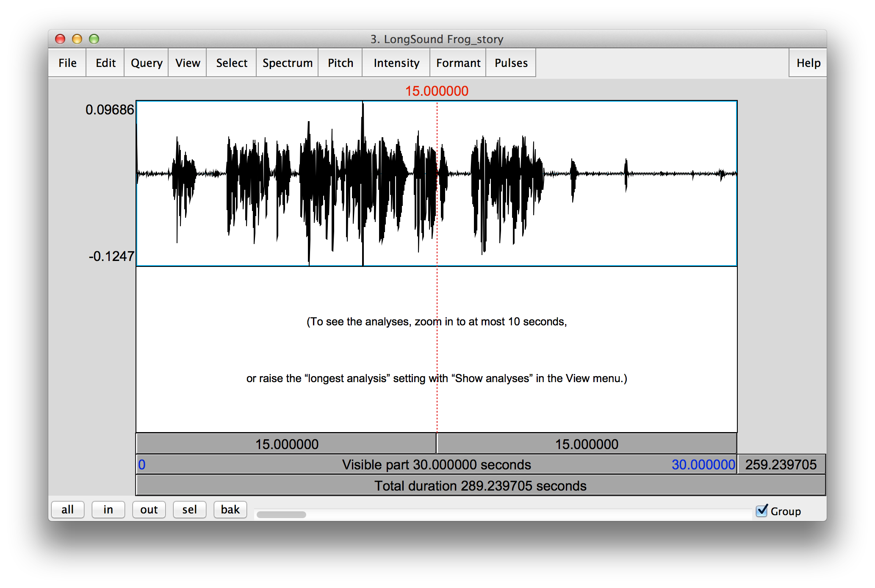The width and height of the screenshot is (875, 588).
Task: Click the horizontal scrollbar thumb
Action: tap(281, 514)
